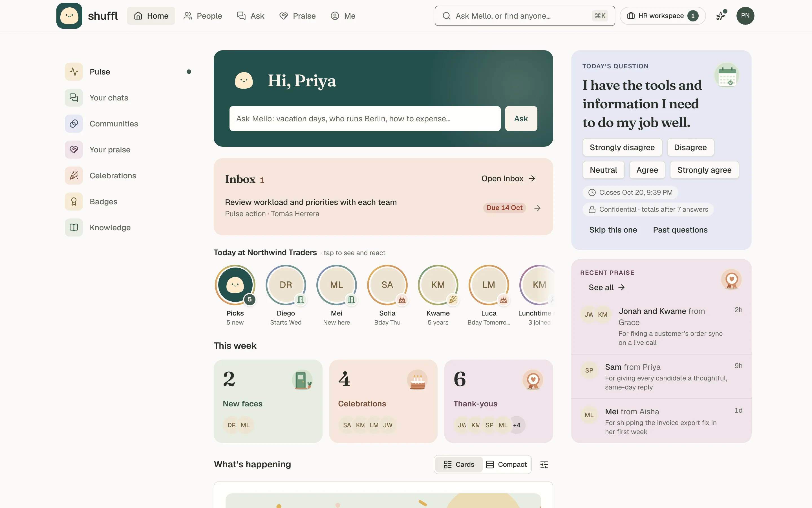Open feed filter settings icon
The width and height of the screenshot is (812, 508).
pos(544,464)
